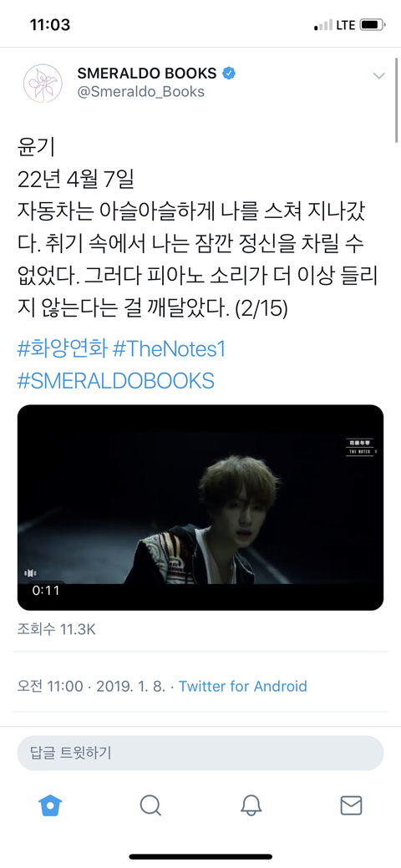The image size is (401, 868).
Task: Play the embedded video thumbnail
Action: [200, 508]
